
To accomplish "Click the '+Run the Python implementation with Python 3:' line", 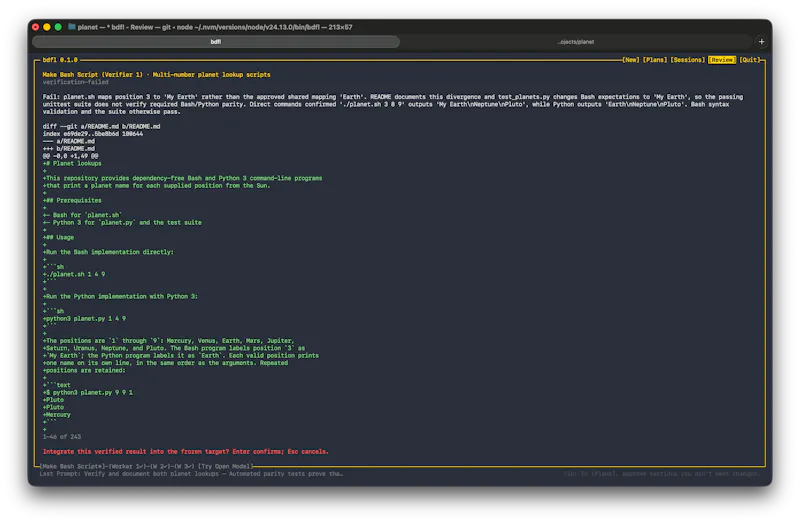I will pos(120,296).
